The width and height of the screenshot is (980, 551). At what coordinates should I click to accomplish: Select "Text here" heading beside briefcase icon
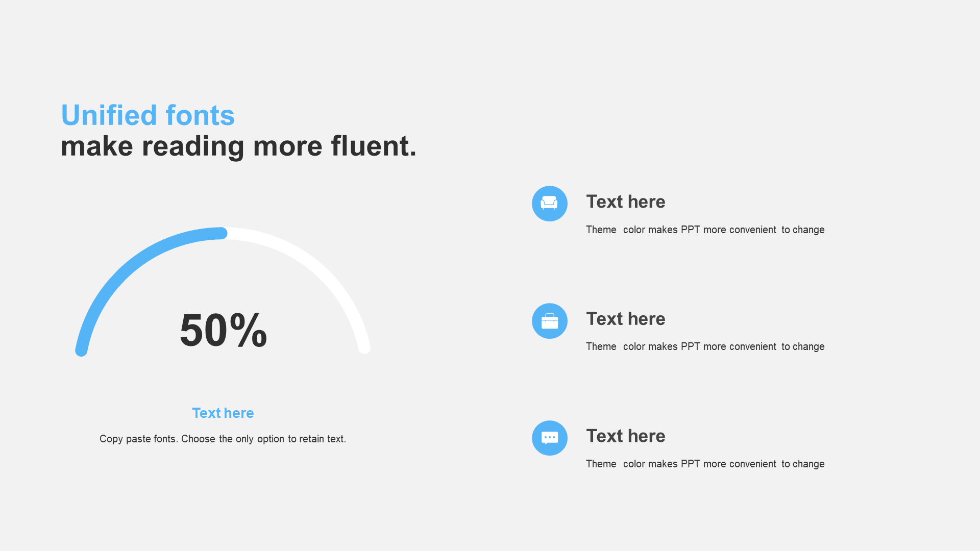coord(626,319)
